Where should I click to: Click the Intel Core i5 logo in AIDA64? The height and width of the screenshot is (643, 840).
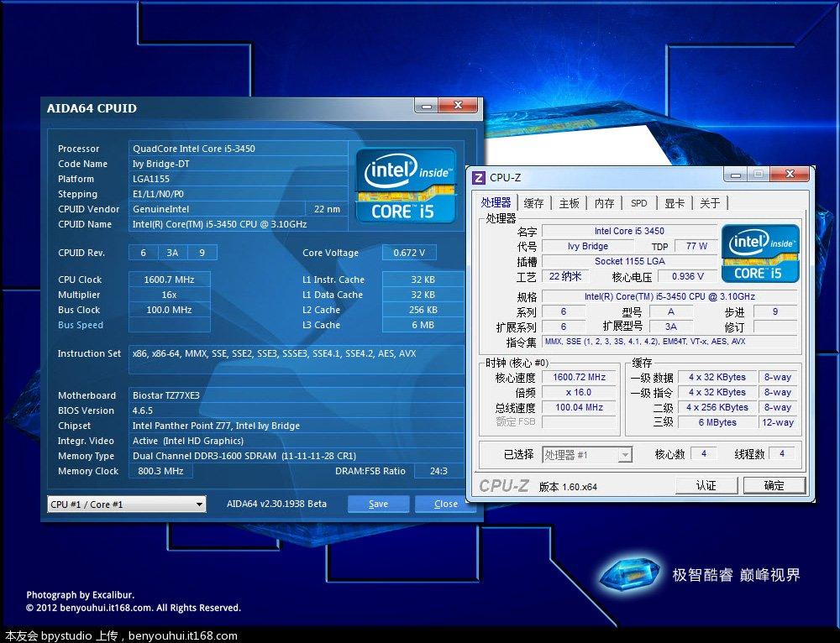click(x=406, y=186)
